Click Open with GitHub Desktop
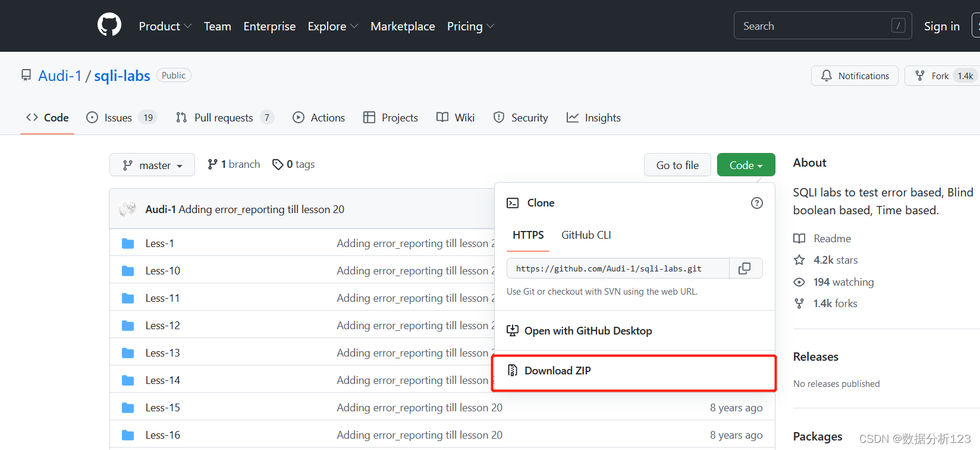 [x=588, y=330]
